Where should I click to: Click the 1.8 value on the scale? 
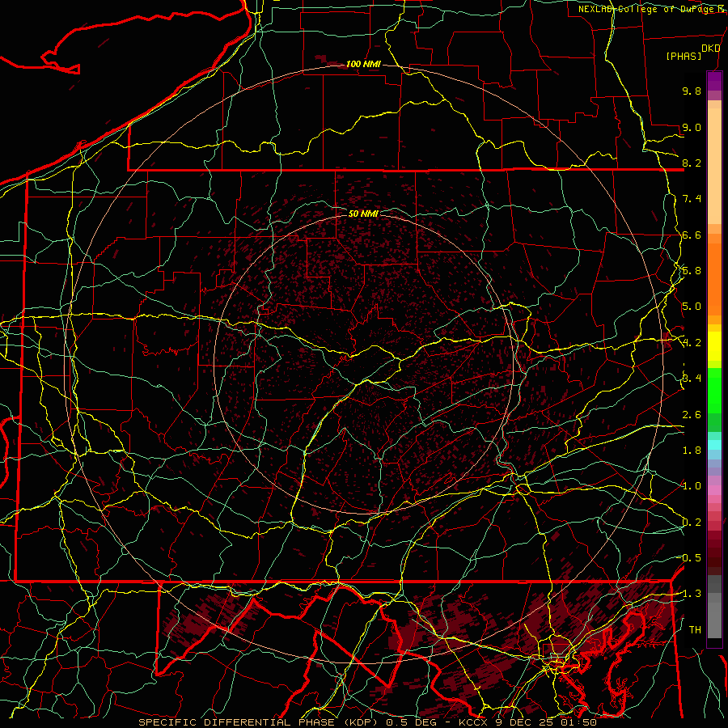[692, 451]
